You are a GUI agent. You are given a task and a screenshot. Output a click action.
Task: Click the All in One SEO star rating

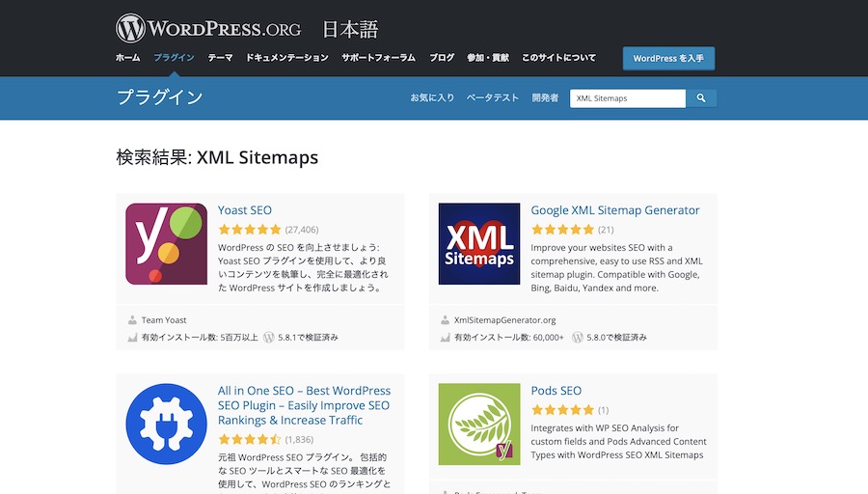(x=250, y=439)
